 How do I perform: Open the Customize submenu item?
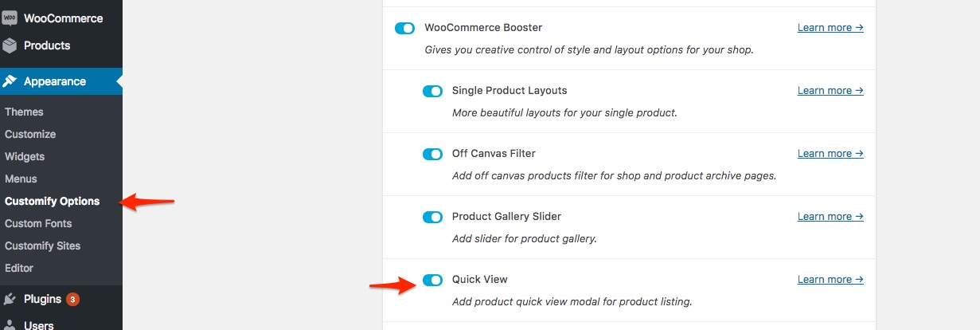pos(30,135)
